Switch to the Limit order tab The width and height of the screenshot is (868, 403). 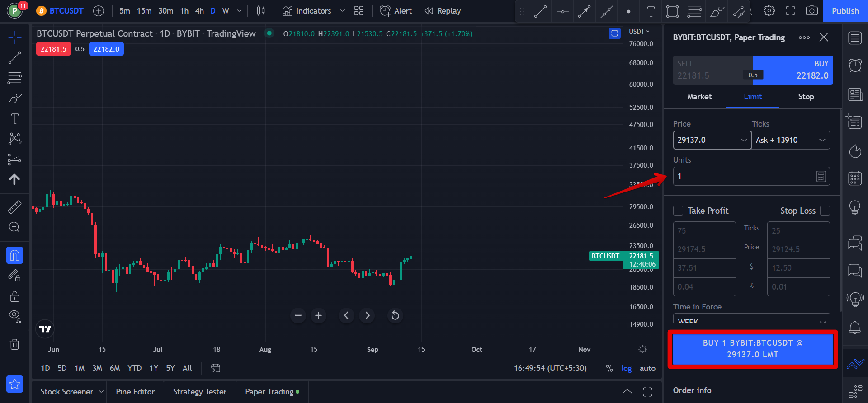753,97
